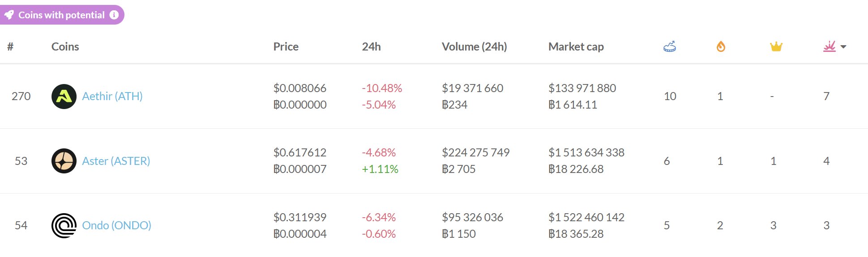This screenshot has width=868, height=257.
Task: Click the blue coin column header icon
Action: [670, 46]
